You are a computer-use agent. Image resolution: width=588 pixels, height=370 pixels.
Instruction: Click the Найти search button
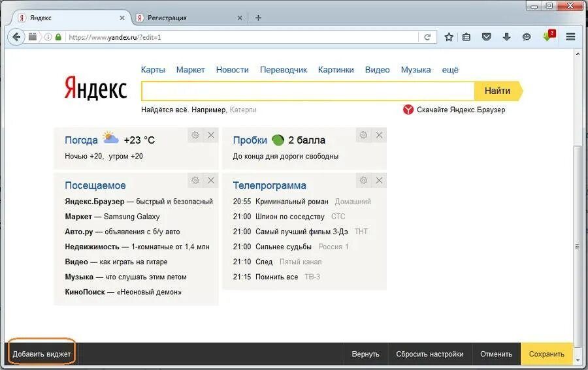click(498, 91)
